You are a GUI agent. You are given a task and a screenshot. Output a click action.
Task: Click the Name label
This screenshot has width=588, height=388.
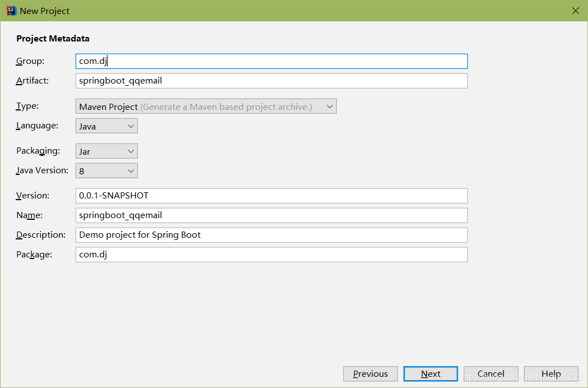point(29,215)
